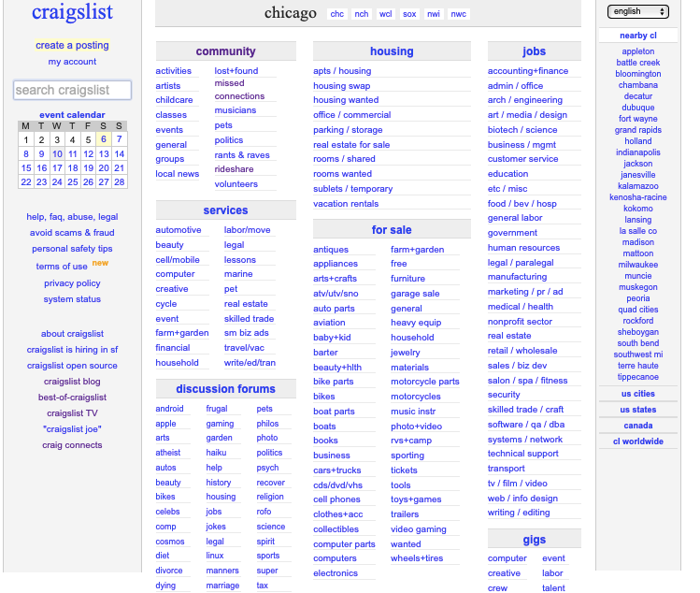Expand the us cities list
The width and height of the screenshot is (700, 593).
pos(638,394)
